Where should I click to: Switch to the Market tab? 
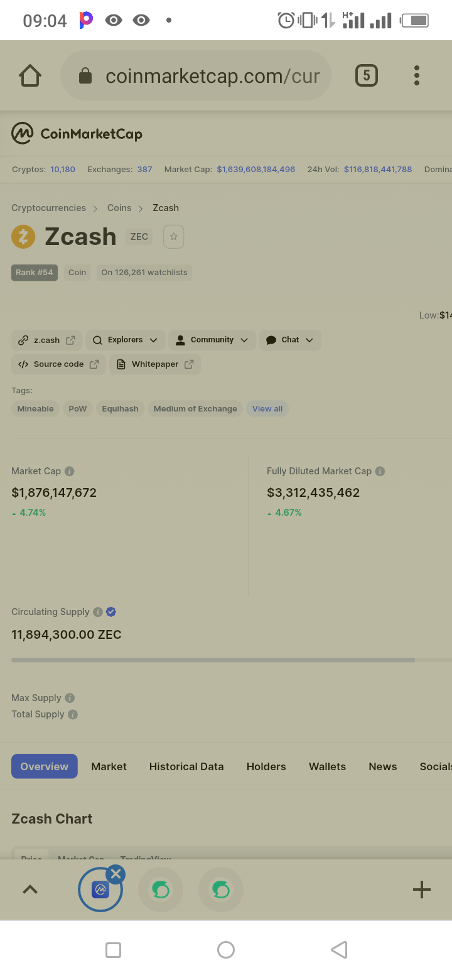coord(109,766)
